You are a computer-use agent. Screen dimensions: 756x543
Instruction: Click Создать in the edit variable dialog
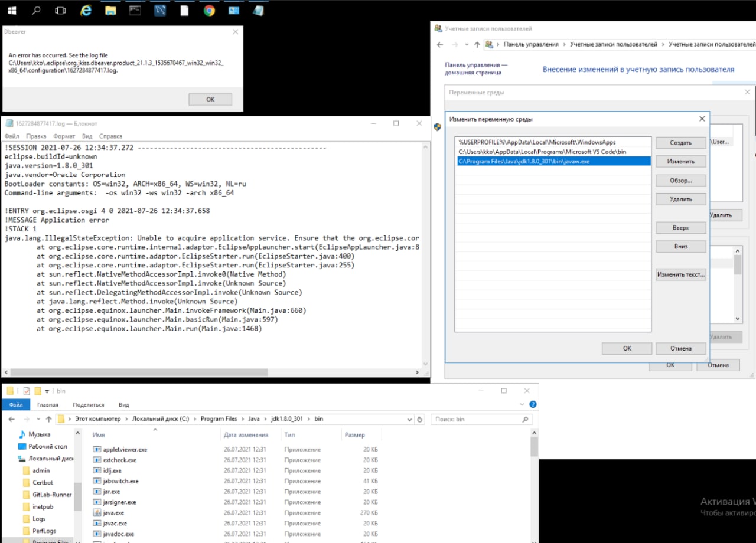pyautogui.click(x=681, y=143)
